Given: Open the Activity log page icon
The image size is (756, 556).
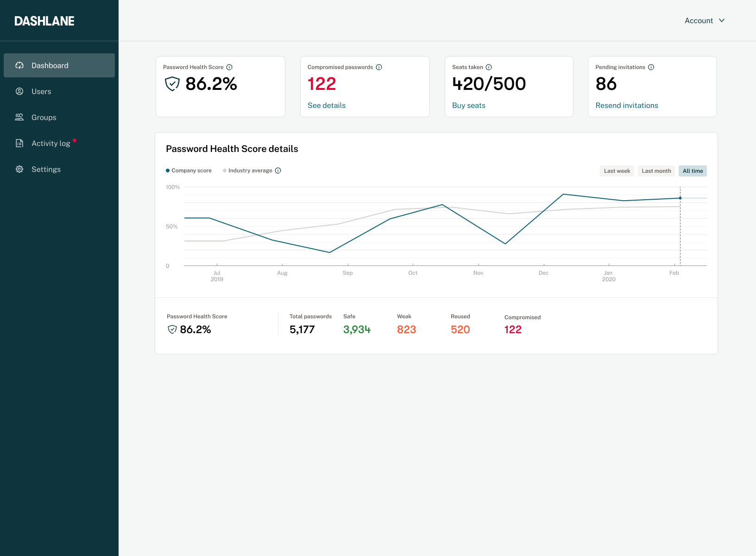Looking at the screenshot, I should coord(19,143).
